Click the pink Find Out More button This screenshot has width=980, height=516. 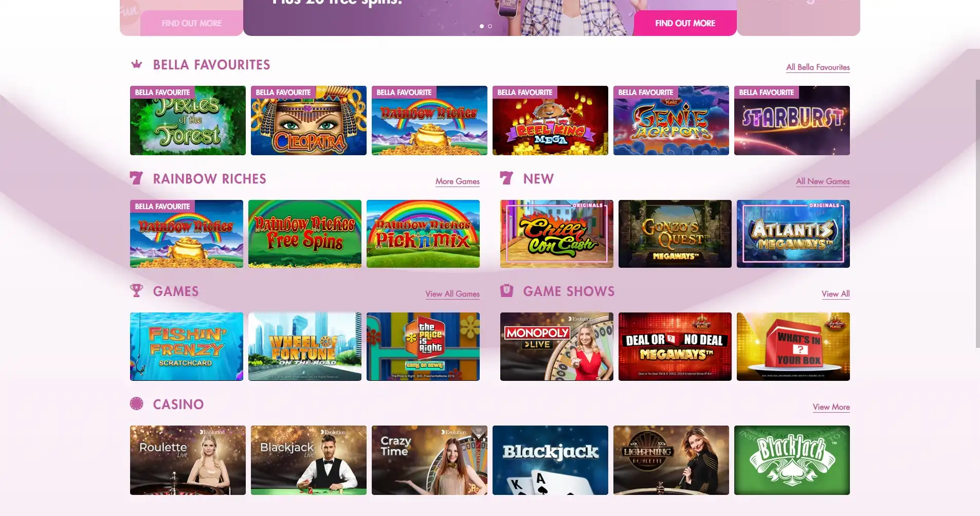(685, 23)
